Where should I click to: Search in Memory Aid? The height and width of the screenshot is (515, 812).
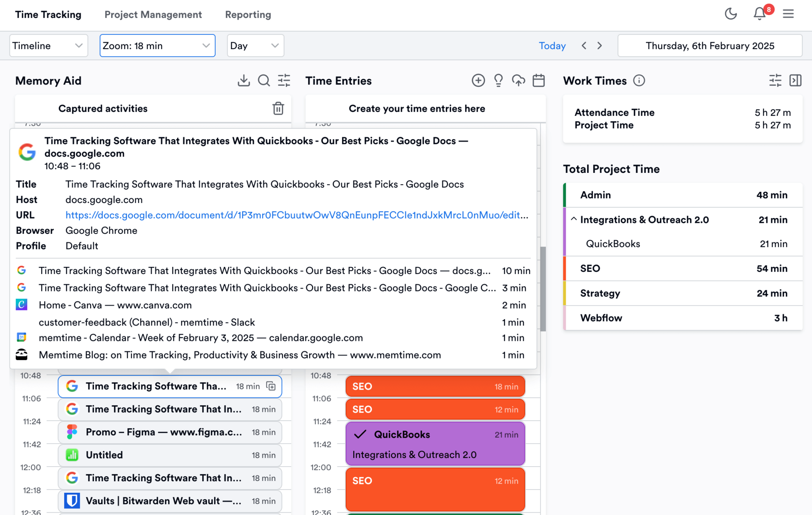click(264, 80)
